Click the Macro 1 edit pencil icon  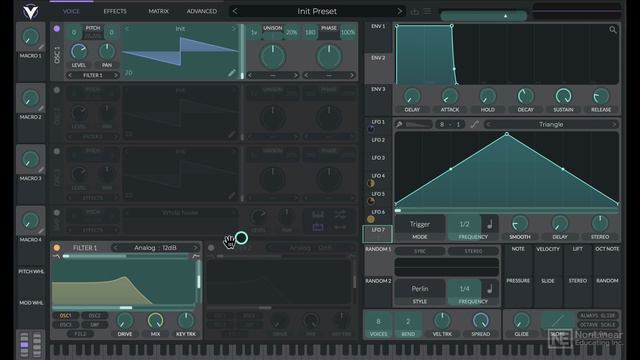click(41, 47)
